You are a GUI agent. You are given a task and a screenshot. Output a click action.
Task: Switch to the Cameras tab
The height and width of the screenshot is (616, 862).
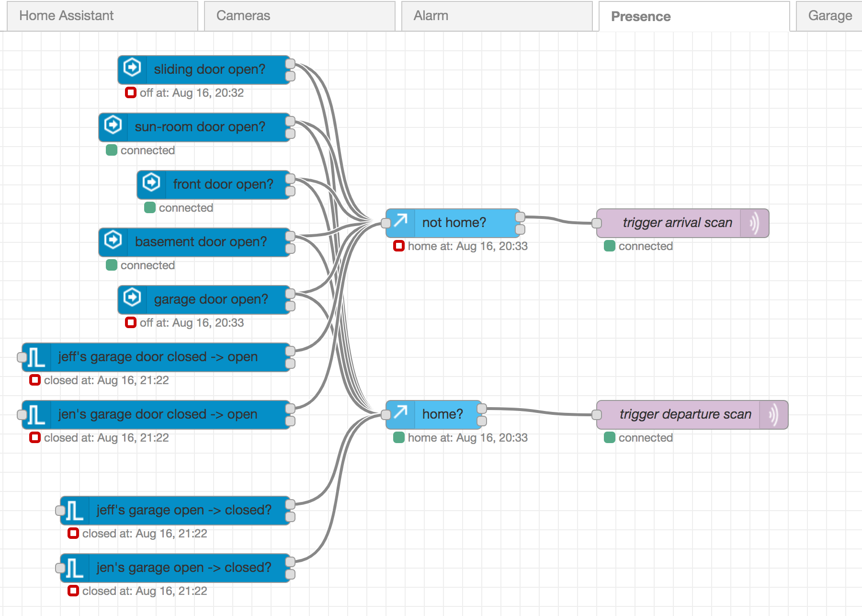[300, 16]
